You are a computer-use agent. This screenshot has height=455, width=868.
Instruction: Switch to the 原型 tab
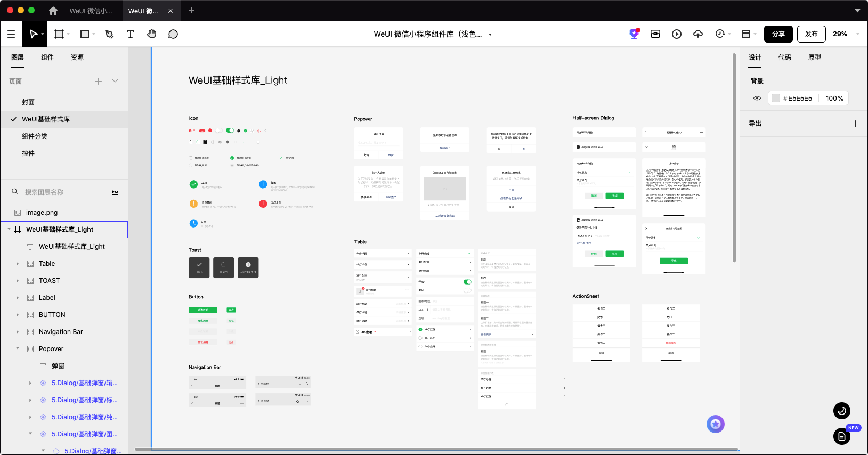(815, 58)
